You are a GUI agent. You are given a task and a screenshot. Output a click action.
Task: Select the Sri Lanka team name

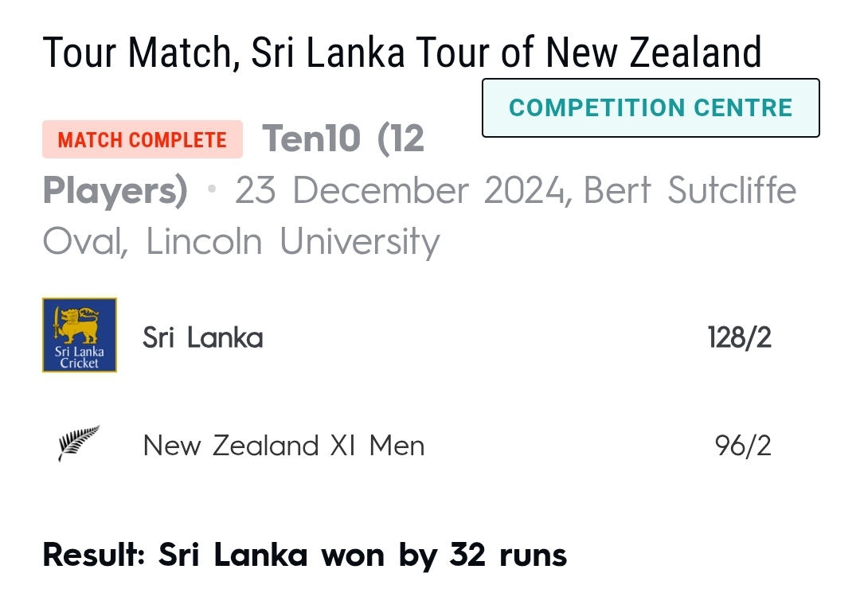tap(203, 337)
